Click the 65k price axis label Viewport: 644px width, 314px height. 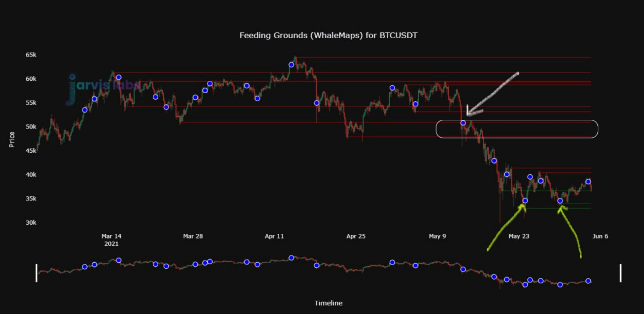(31, 55)
